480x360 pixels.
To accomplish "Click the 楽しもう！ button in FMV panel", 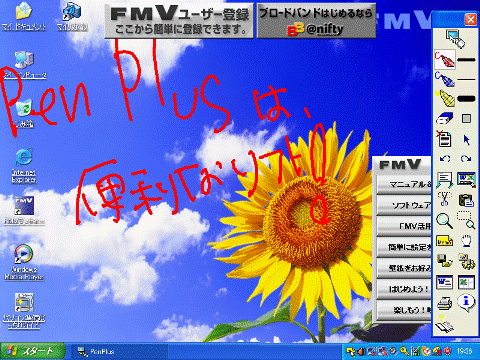I will tap(404, 310).
